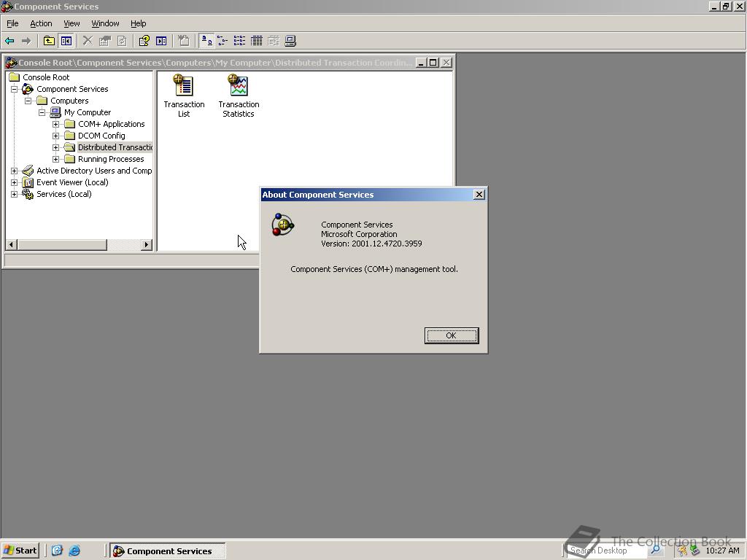This screenshot has width=747, height=560.
Task: Click the Refresh toolbar icon
Action: tap(122, 41)
